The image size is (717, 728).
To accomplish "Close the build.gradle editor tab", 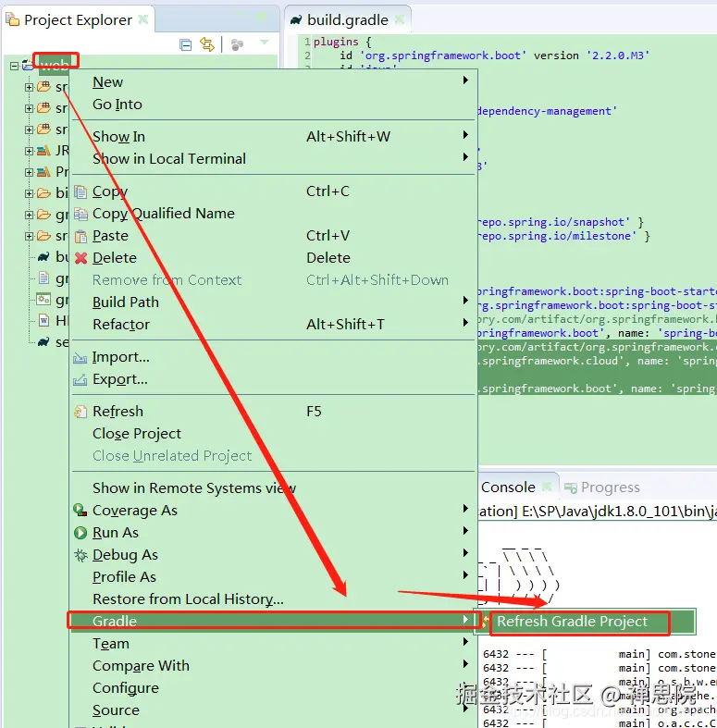I will tap(399, 20).
